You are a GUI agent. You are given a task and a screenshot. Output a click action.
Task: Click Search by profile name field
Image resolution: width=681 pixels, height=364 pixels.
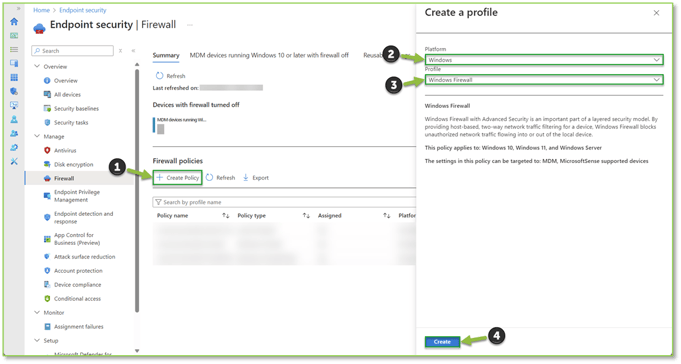coord(284,202)
